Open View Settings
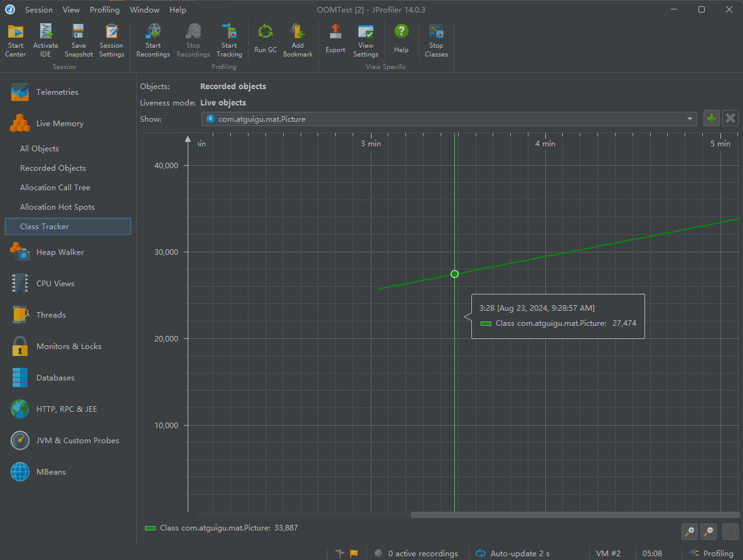The height and width of the screenshot is (560, 743). pyautogui.click(x=365, y=41)
